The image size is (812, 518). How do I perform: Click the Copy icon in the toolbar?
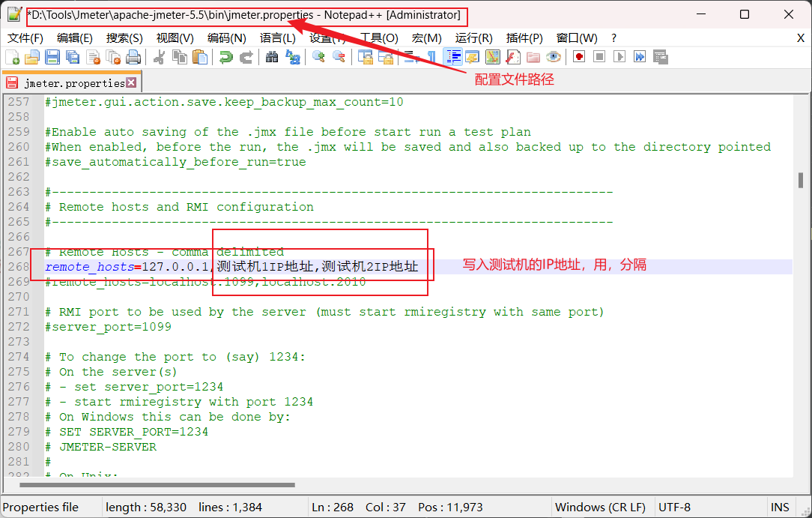(179, 57)
